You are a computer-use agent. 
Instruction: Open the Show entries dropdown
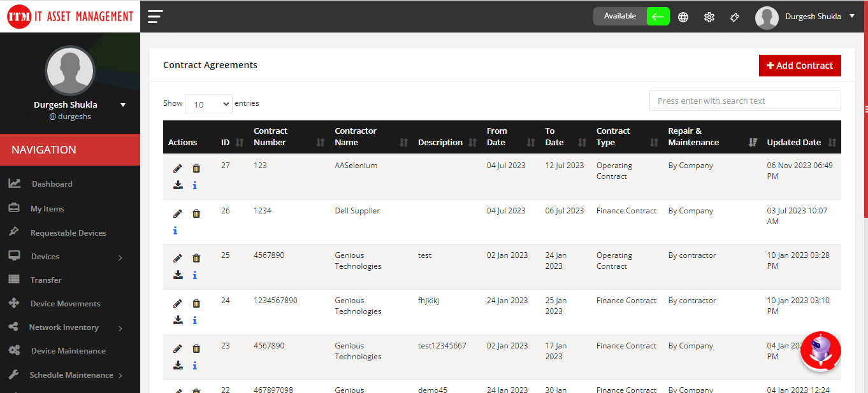208,104
